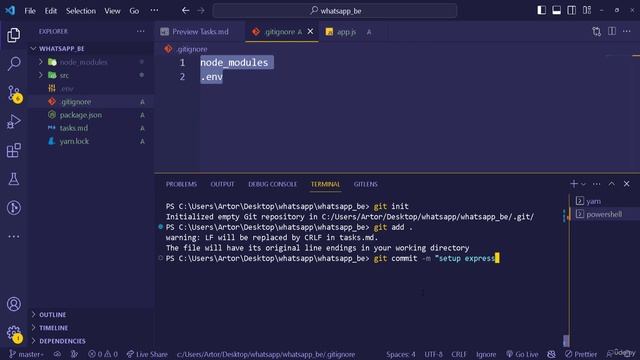Expand the TIMELINE section
Viewport: 640px width, 360px height.
[53, 328]
